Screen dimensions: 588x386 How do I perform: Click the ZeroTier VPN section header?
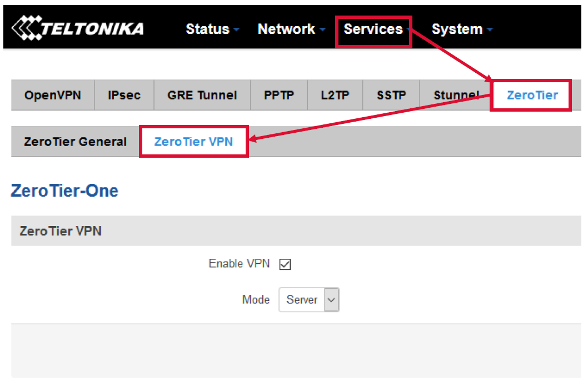pyautogui.click(x=296, y=231)
